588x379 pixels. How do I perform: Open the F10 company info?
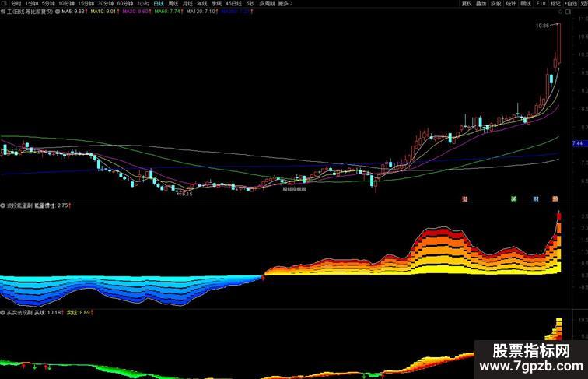[x=541, y=3]
